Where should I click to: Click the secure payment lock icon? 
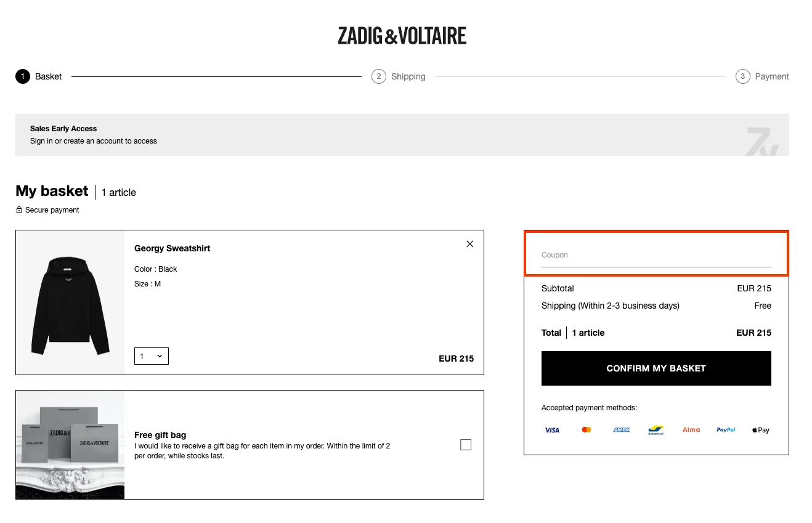tap(18, 209)
